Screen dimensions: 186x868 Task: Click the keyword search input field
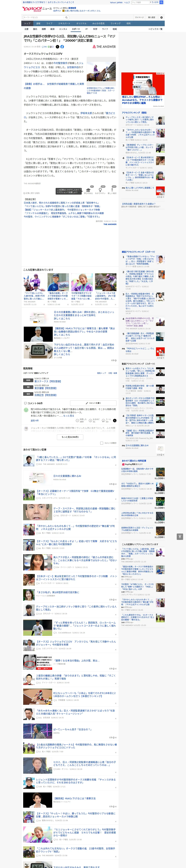tap(44, 18)
